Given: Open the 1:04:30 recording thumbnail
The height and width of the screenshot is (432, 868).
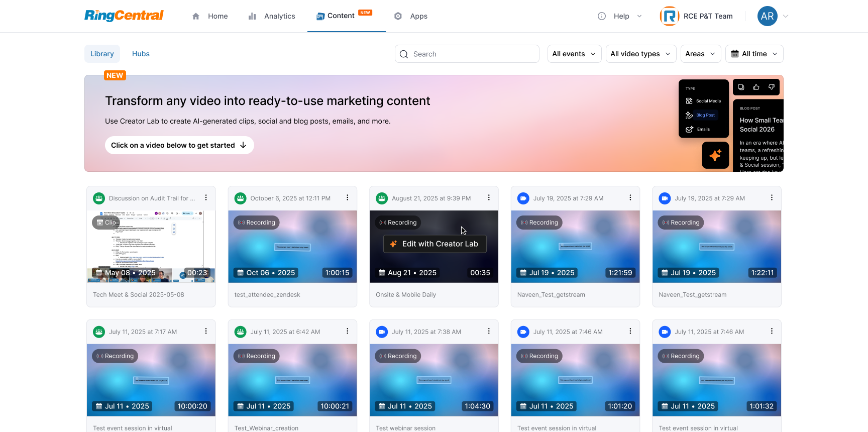Looking at the screenshot, I should 434,380.
